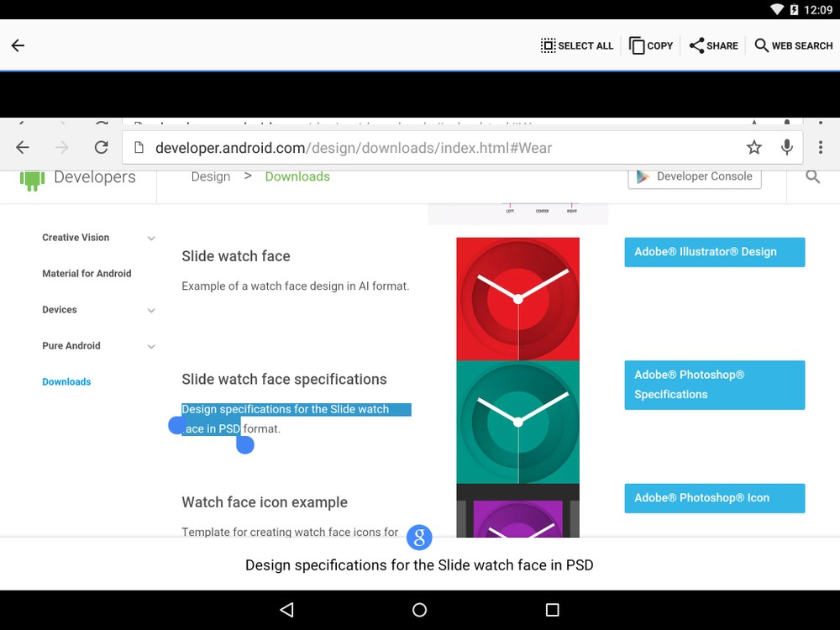Click the left text selection handle
The width and height of the screenshot is (840, 630).
pyautogui.click(x=176, y=425)
